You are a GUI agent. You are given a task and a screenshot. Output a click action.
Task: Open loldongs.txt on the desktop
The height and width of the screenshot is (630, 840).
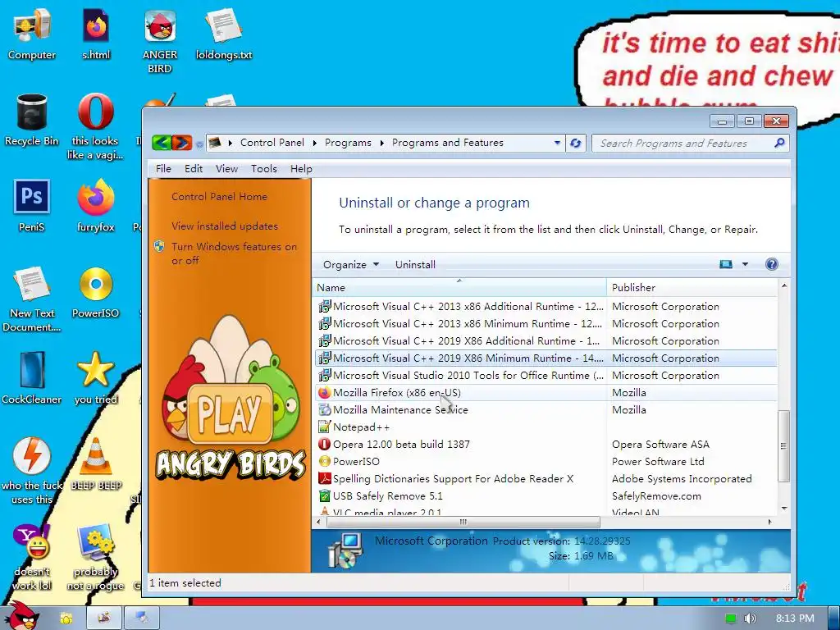coord(223,34)
